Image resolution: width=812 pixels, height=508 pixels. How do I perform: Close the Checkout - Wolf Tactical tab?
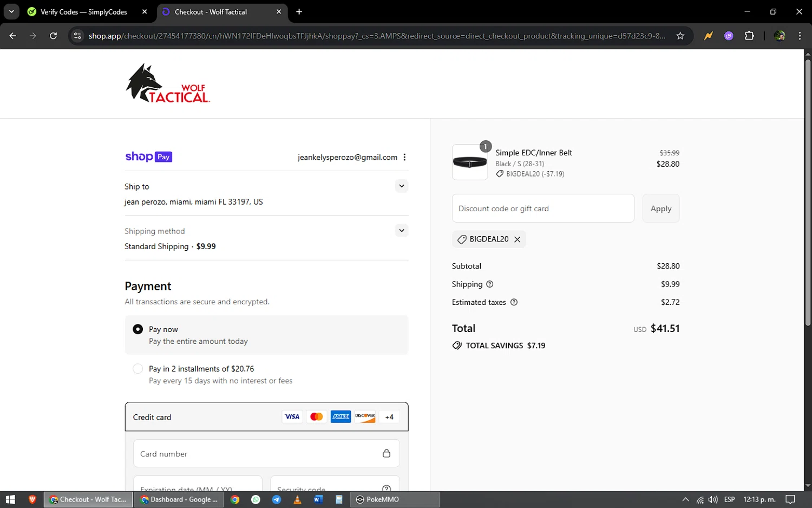(279, 11)
